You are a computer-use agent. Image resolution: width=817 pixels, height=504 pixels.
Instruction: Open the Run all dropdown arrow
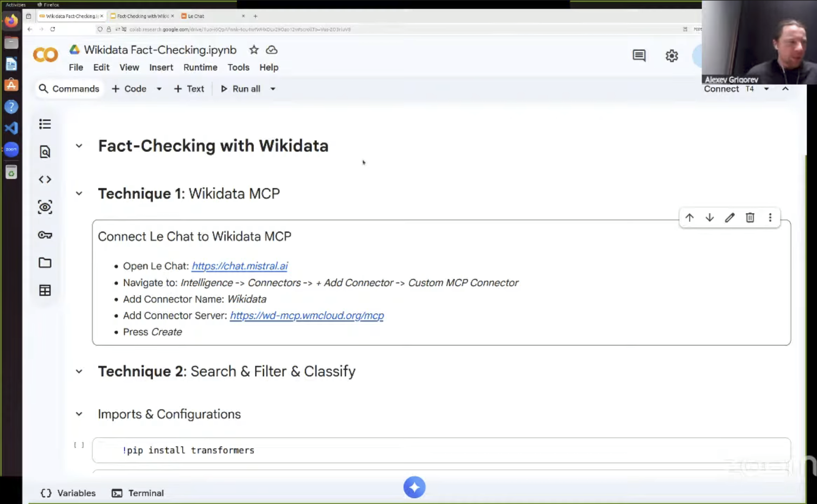click(273, 89)
